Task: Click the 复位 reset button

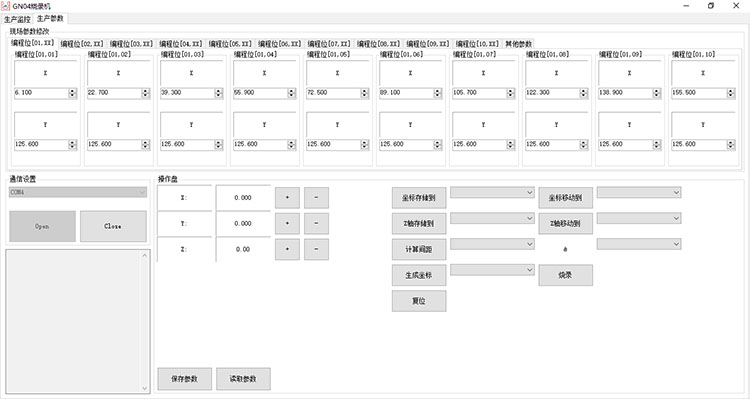Action: pos(419,301)
